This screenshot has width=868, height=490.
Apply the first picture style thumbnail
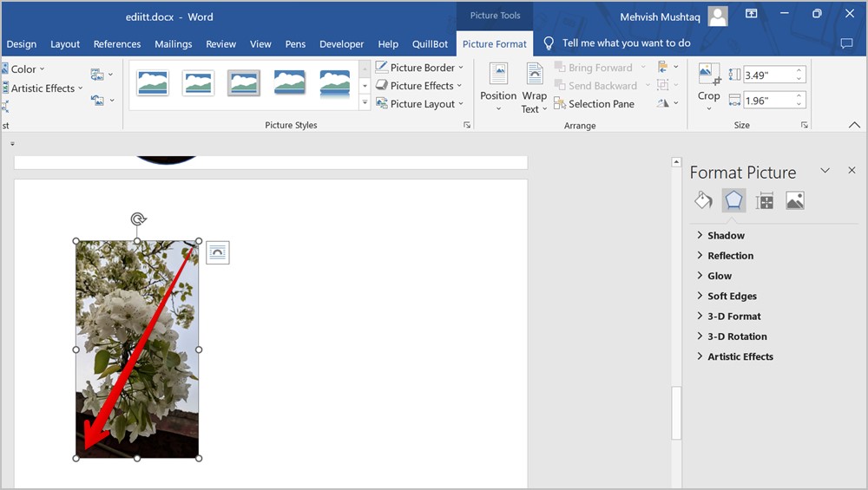click(153, 83)
